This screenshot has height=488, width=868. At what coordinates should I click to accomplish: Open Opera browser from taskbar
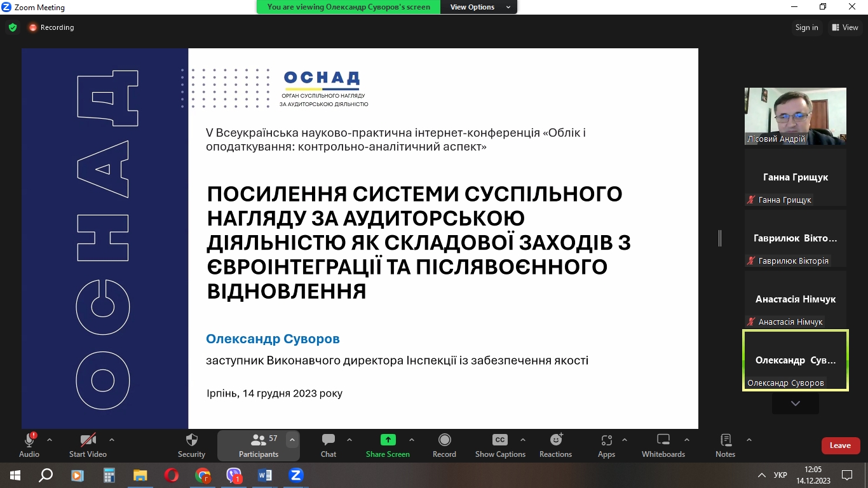point(172,475)
